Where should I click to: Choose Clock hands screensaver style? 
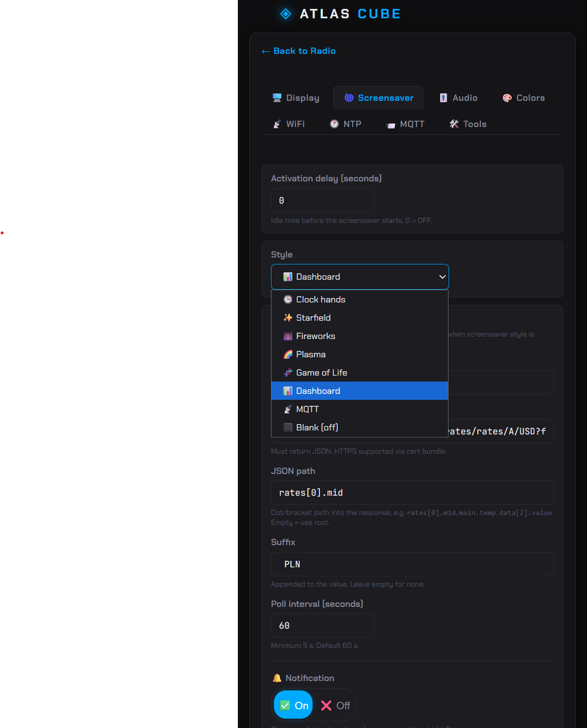point(360,300)
